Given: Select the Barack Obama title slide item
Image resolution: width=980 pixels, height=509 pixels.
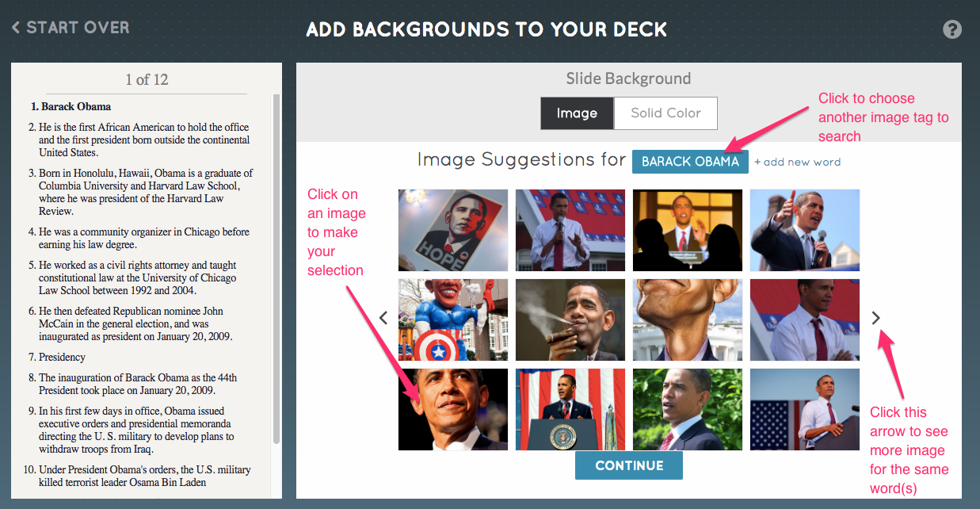Looking at the screenshot, I should click(76, 107).
